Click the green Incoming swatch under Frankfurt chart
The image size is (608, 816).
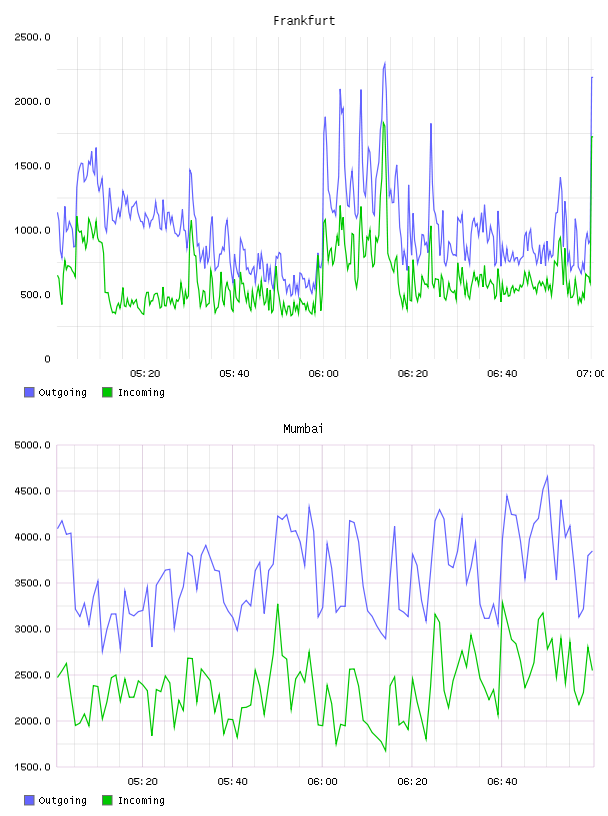click(x=107, y=392)
